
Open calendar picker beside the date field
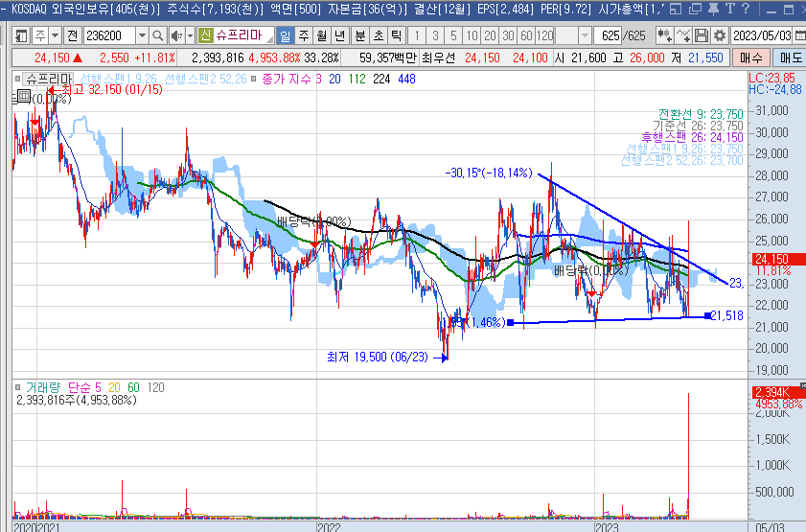pyautogui.click(x=800, y=35)
